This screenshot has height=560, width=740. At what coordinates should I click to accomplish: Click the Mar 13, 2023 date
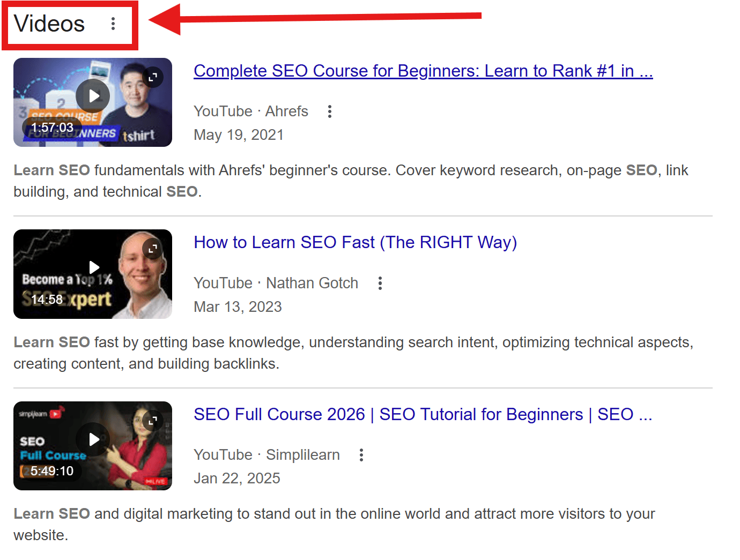click(x=238, y=307)
